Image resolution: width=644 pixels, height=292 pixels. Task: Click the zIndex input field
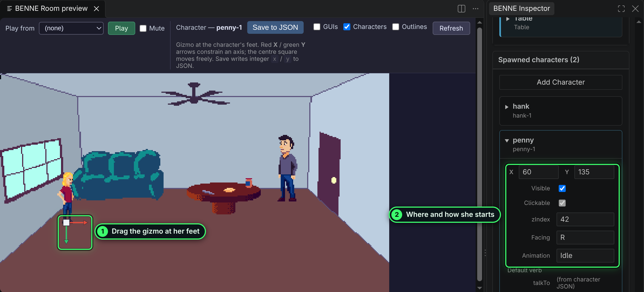click(x=585, y=219)
